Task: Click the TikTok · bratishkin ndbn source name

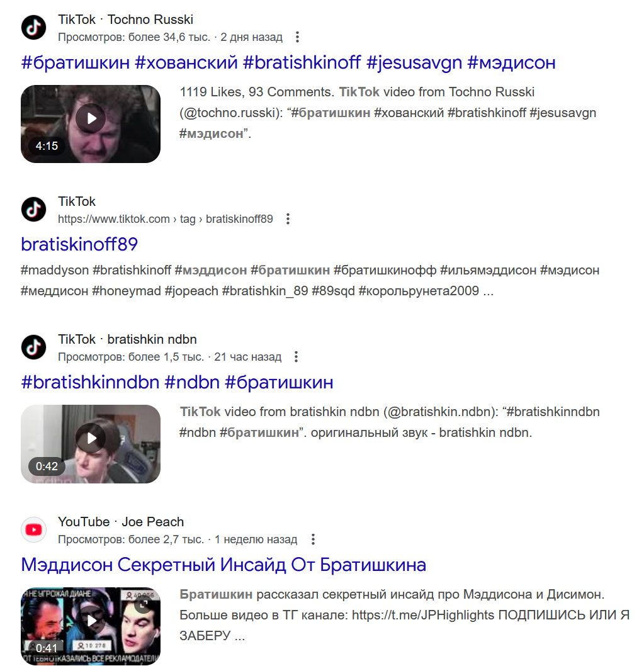Action: (x=127, y=339)
